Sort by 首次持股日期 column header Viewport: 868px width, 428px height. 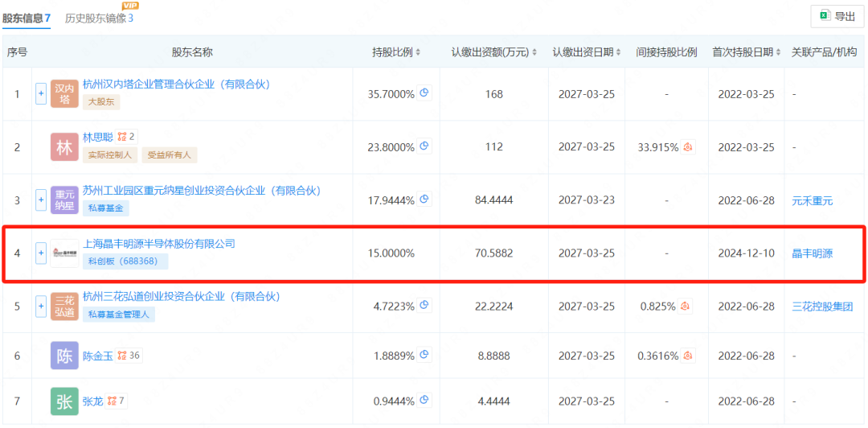pos(747,52)
